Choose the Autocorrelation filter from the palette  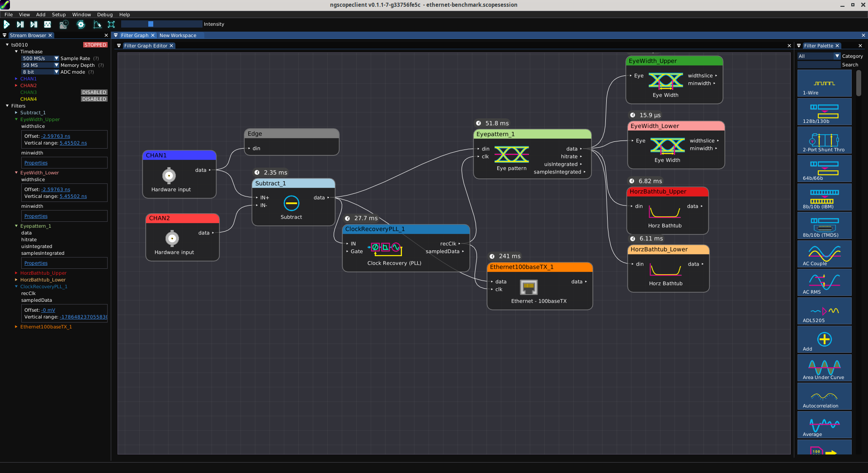coord(824,397)
